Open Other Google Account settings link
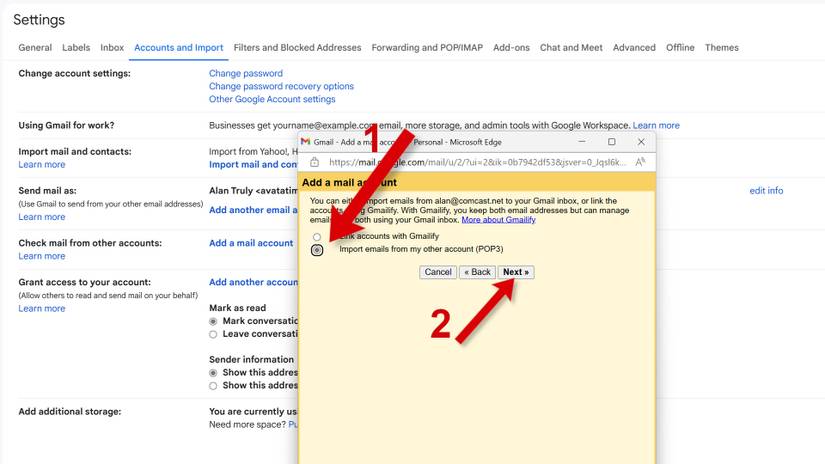Viewport: 825px width, 464px height. click(x=272, y=99)
